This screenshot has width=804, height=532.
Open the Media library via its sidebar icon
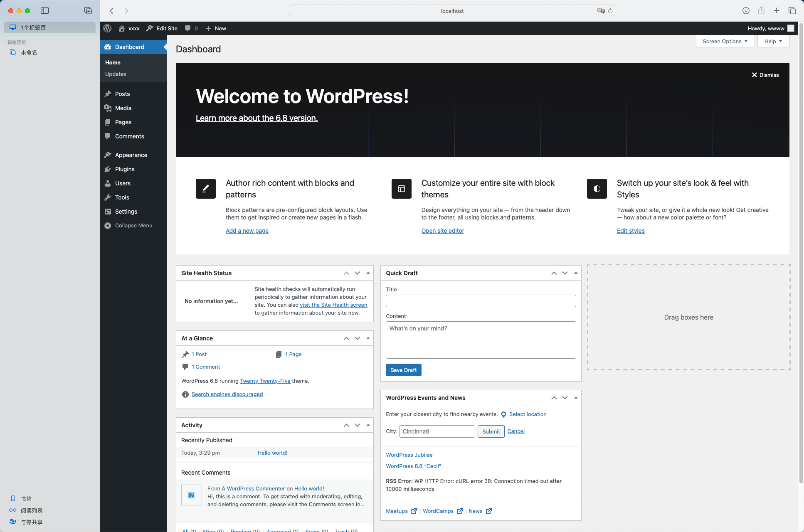109,108
